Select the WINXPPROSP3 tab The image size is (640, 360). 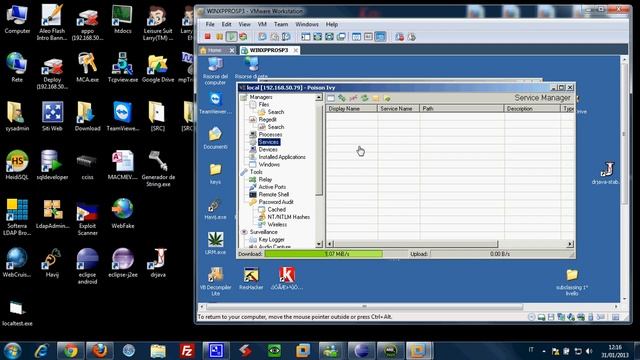coord(269,50)
